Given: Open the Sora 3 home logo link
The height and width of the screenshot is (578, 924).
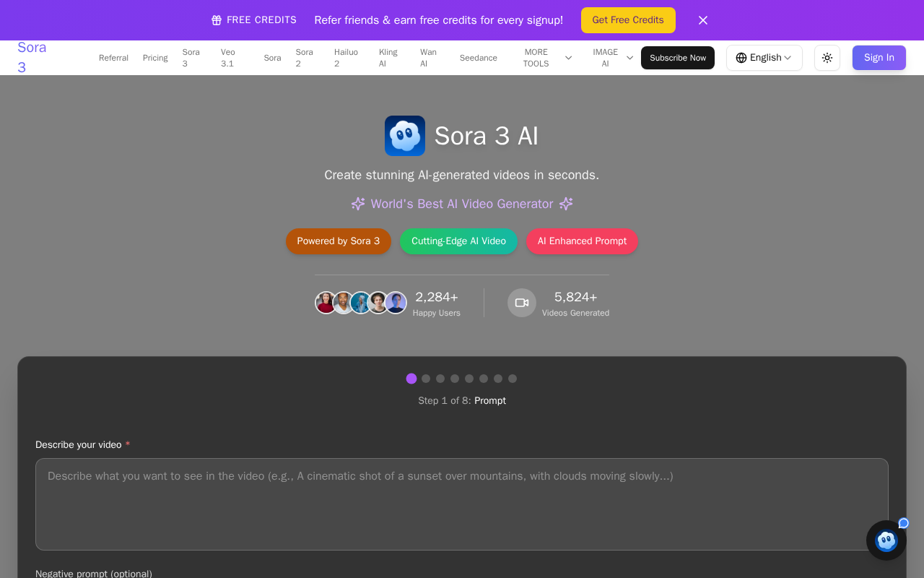Looking at the screenshot, I should tap(32, 58).
